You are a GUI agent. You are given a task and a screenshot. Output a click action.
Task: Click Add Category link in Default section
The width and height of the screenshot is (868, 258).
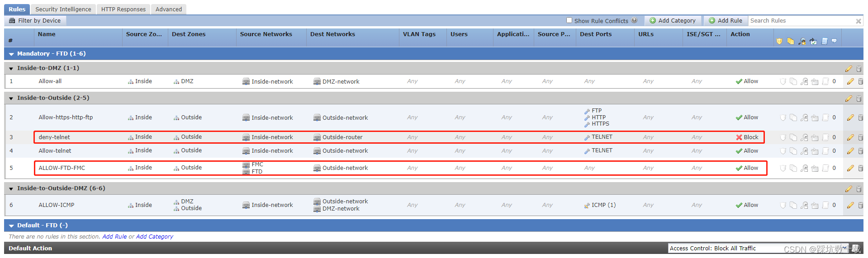155,237
